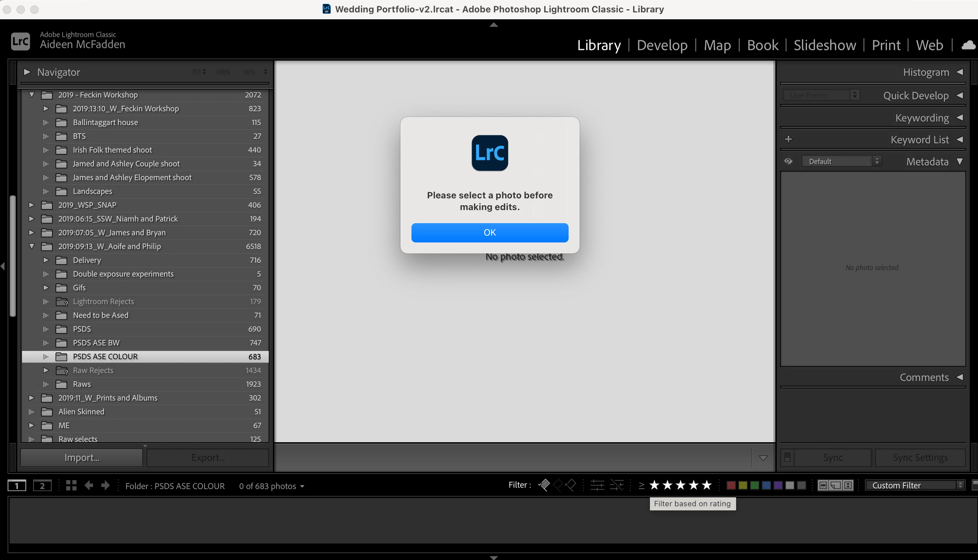This screenshot has width=978, height=560.
Task: Open the Slideshow module
Action: [825, 45]
